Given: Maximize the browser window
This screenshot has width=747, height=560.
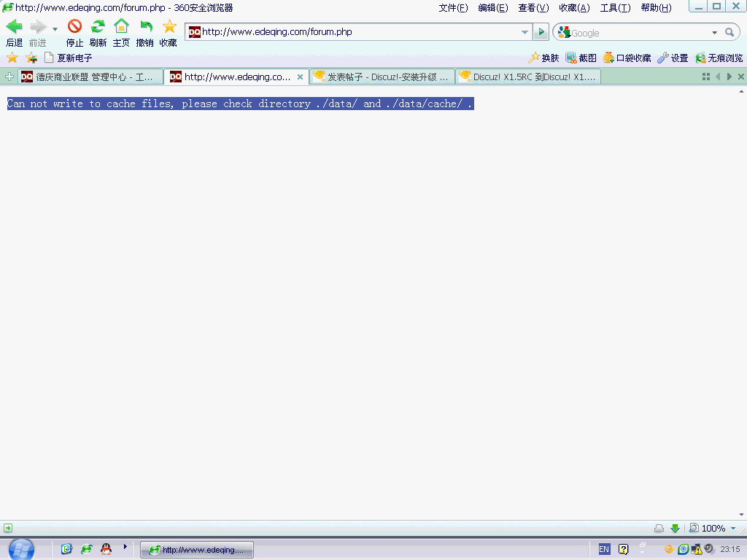Looking at the screenshot, I should (x=716, y=7).
